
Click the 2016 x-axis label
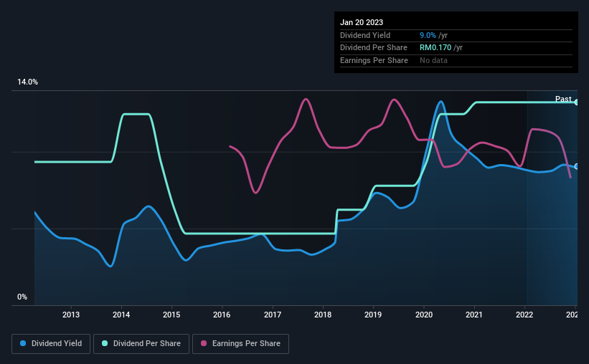222,315
